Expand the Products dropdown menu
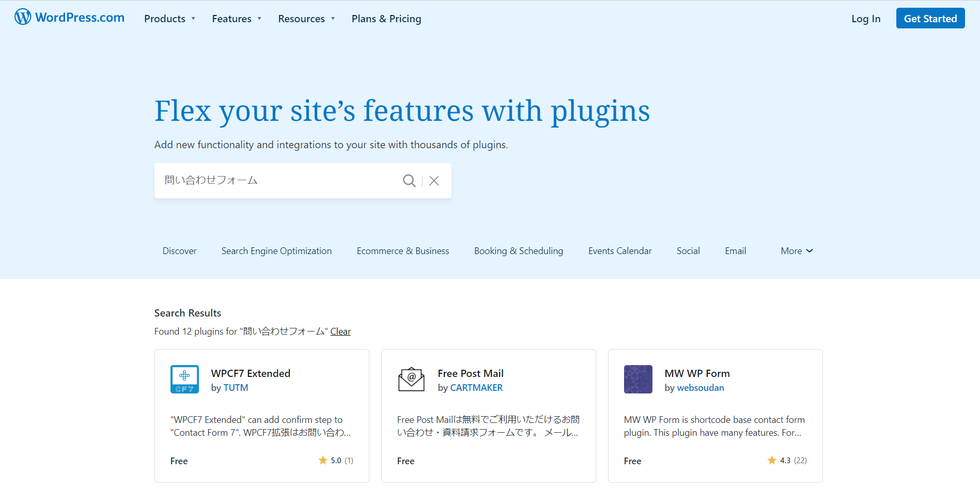This screenshot has width=980, height=489. pos(169,19)
